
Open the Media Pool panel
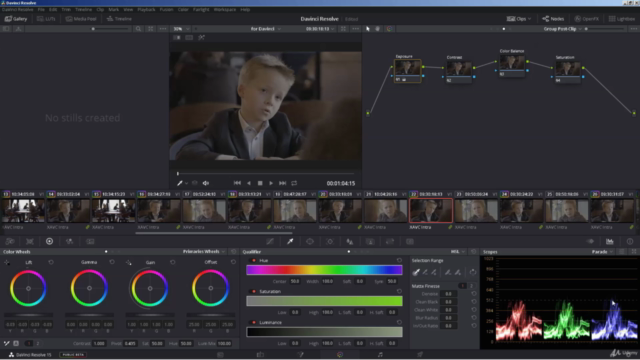point(81,19)
